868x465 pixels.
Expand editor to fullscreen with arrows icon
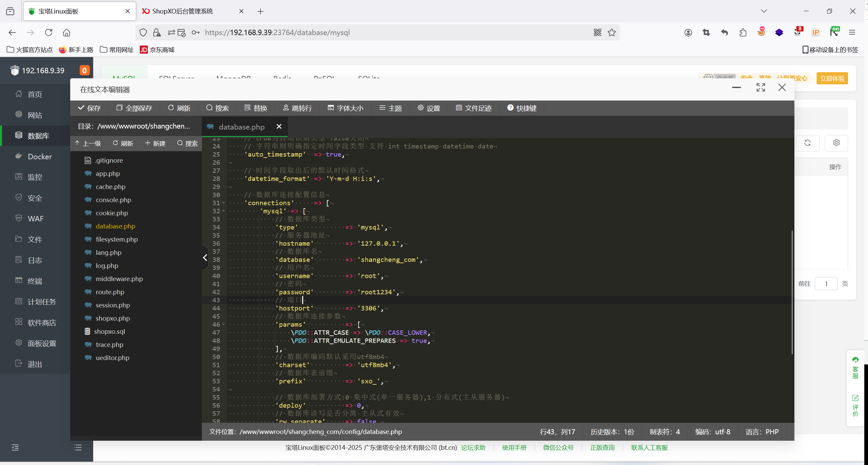pos(760,88)
